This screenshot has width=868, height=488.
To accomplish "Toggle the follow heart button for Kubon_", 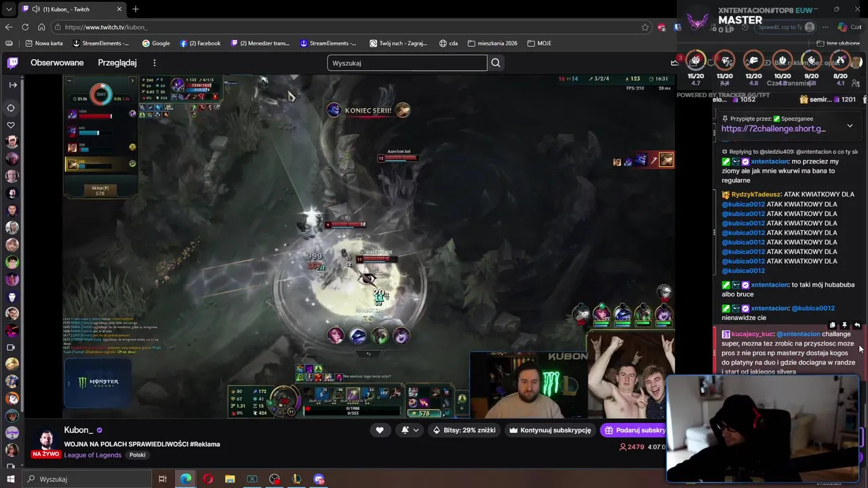I will tap(380, 430).
